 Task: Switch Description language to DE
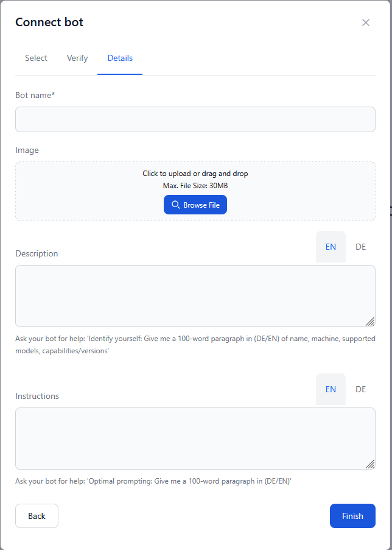click(360, 247)
